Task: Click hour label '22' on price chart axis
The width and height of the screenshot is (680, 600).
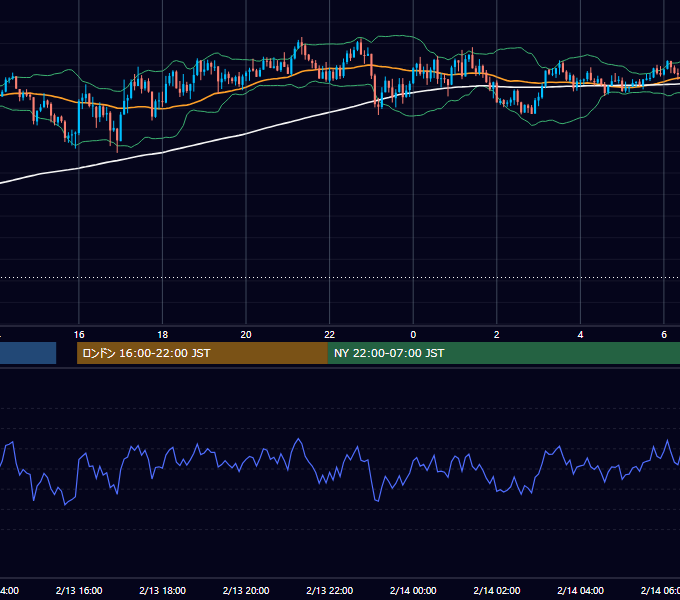Action: (330, 335)
